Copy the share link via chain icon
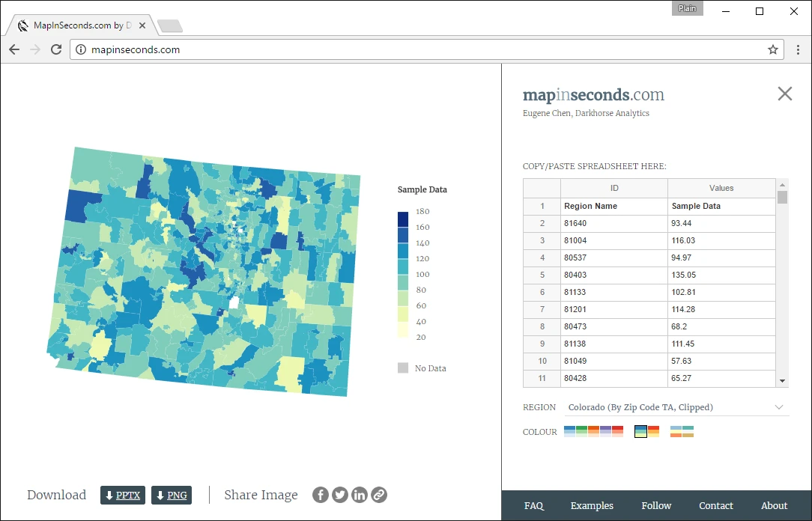Viewport: 812px width, 521px height. click(x=379, y=495)
